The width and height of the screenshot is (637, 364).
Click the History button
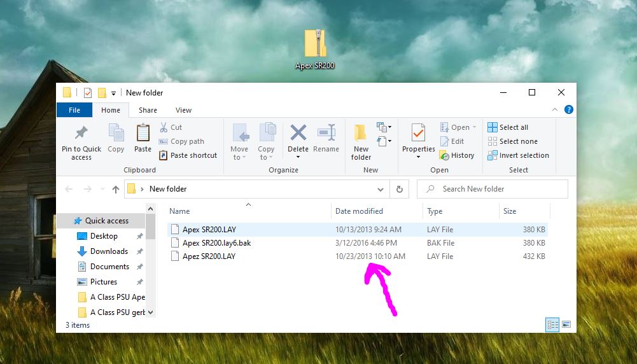click(457, 155)
